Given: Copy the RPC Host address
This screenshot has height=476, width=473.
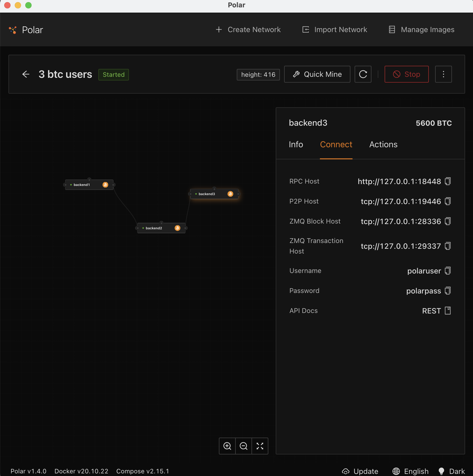Looking at the screenshot, I should point(448,181).
